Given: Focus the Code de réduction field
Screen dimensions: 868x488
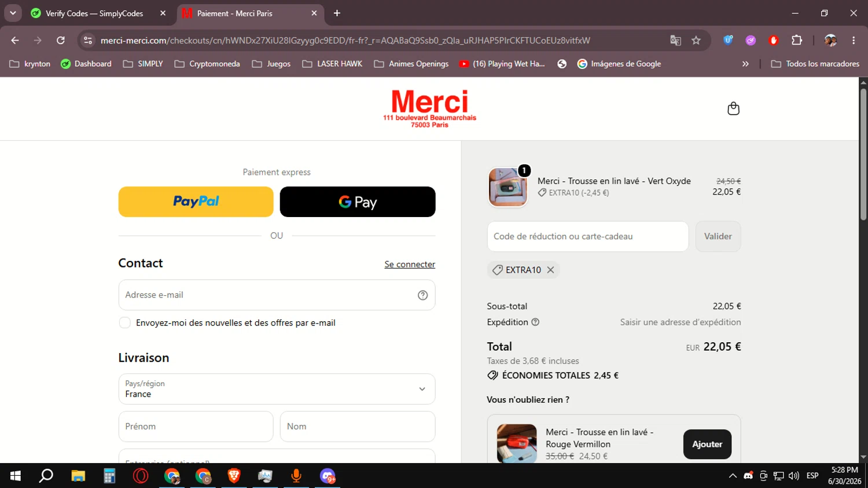Looking at the screenshot, I should (x=588, y=237).
